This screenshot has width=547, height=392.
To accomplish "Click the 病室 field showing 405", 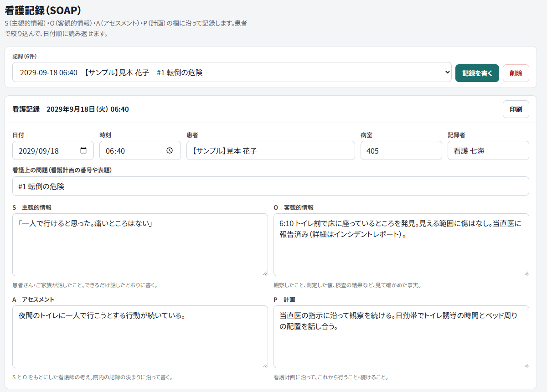I will coord(401,150).
